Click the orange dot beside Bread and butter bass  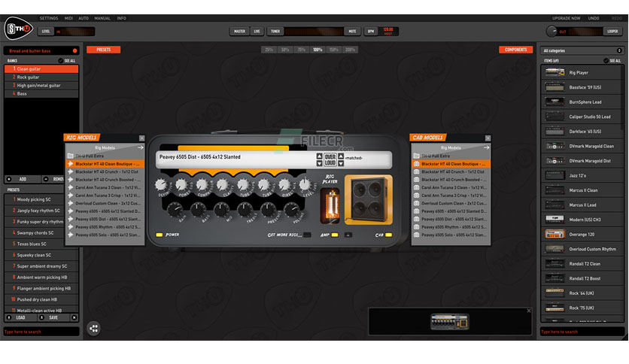tap(75, 51)
